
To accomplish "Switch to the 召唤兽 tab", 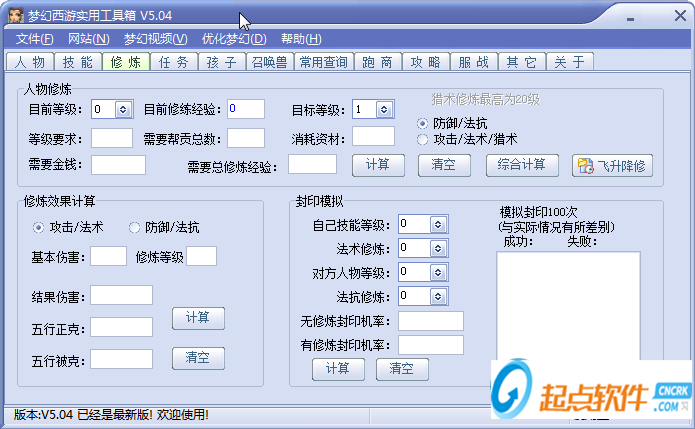I will pyautogui.click(x=270, y=62).
